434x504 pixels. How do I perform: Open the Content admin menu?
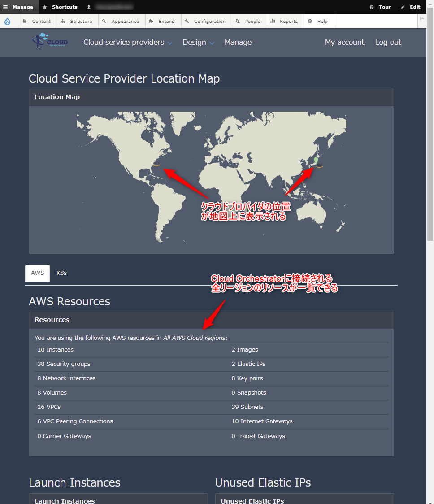[37, 21]
